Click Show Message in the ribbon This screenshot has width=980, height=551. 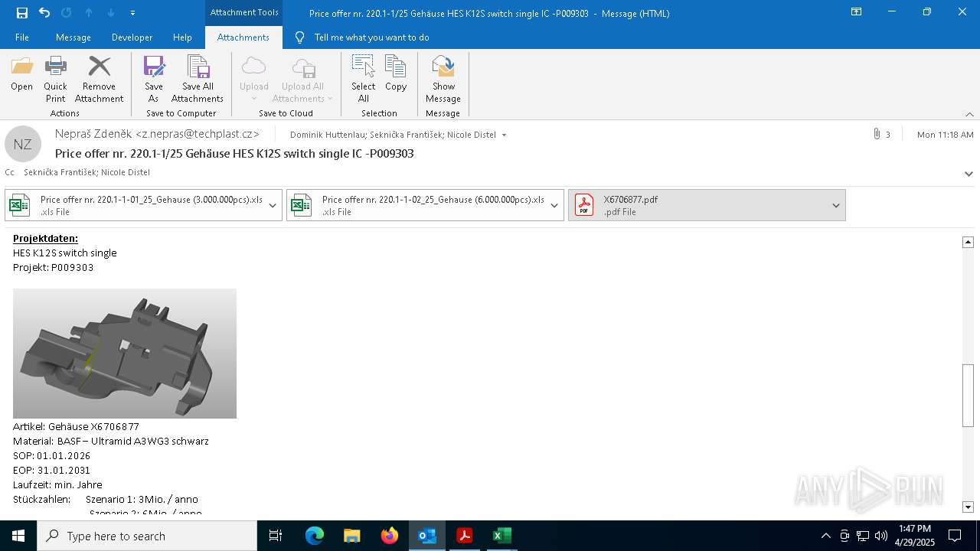(x=443, y=80)
